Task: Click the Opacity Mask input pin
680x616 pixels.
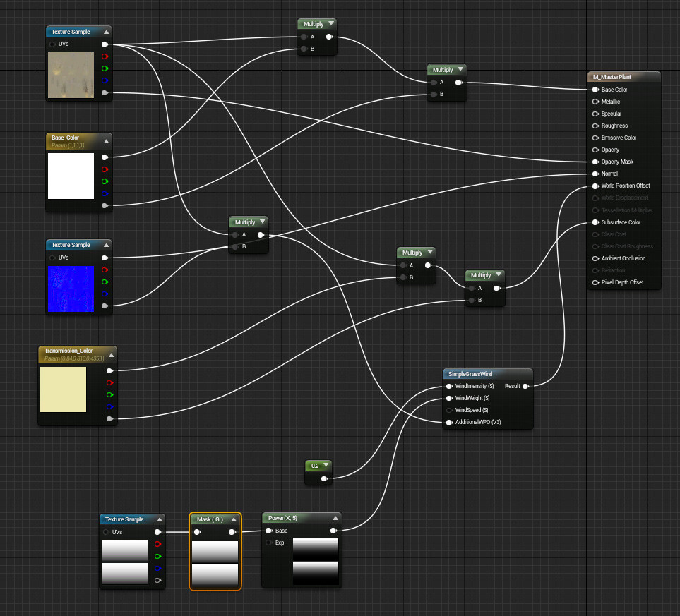Action: pos(595,162)
